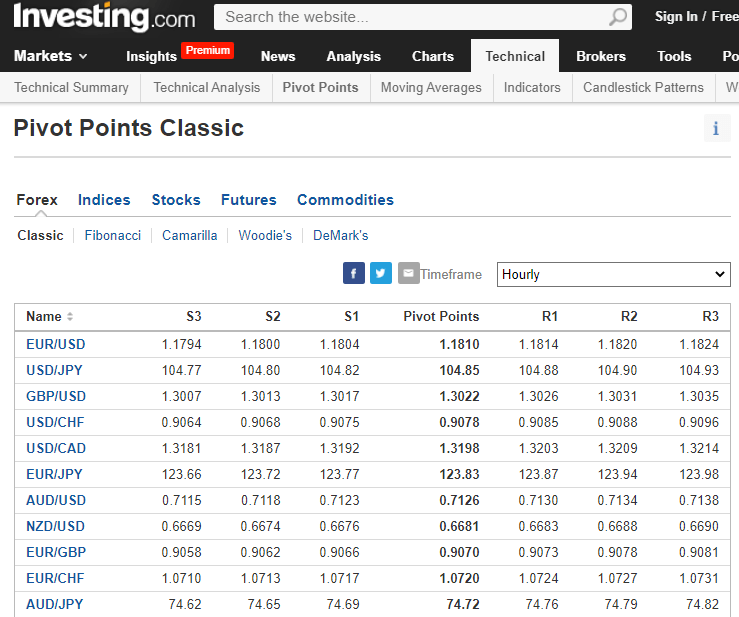The width and height of the screenshot is (739, 617).
Task: Open the Timeframe Hourly dropdown
Action: point(613,274)
